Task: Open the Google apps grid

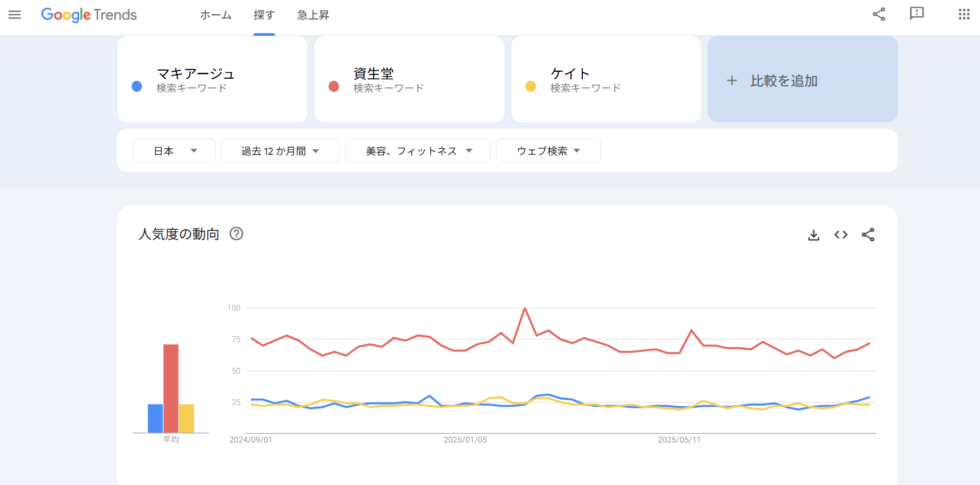Action: coord(964,14)
